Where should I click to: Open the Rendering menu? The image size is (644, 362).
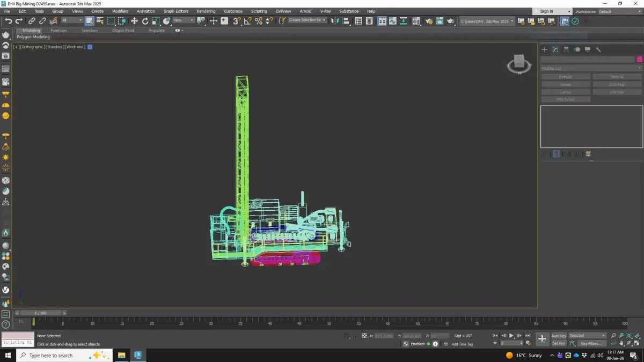206,11
